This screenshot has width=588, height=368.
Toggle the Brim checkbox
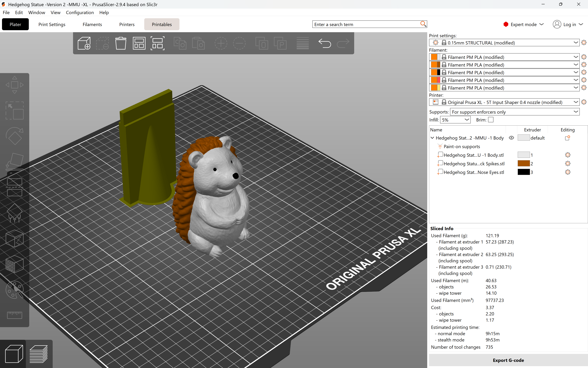[491, 120]
